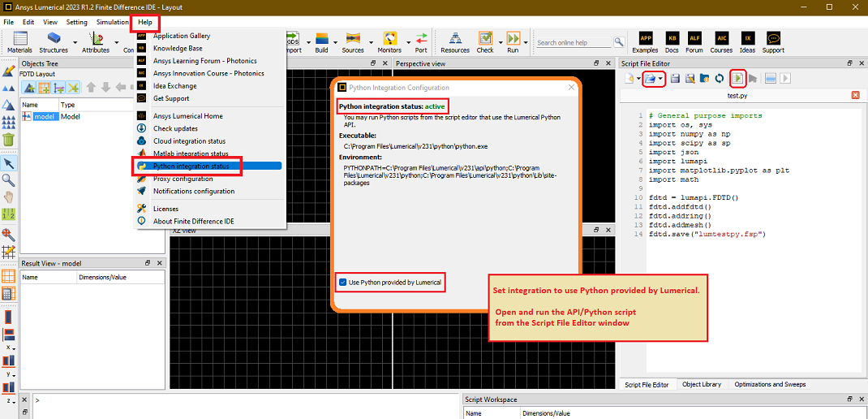Expand the new script dropdown arrow
Viewport: 868px width, 419px height.
pyautogui.click(x=638, y=80)
